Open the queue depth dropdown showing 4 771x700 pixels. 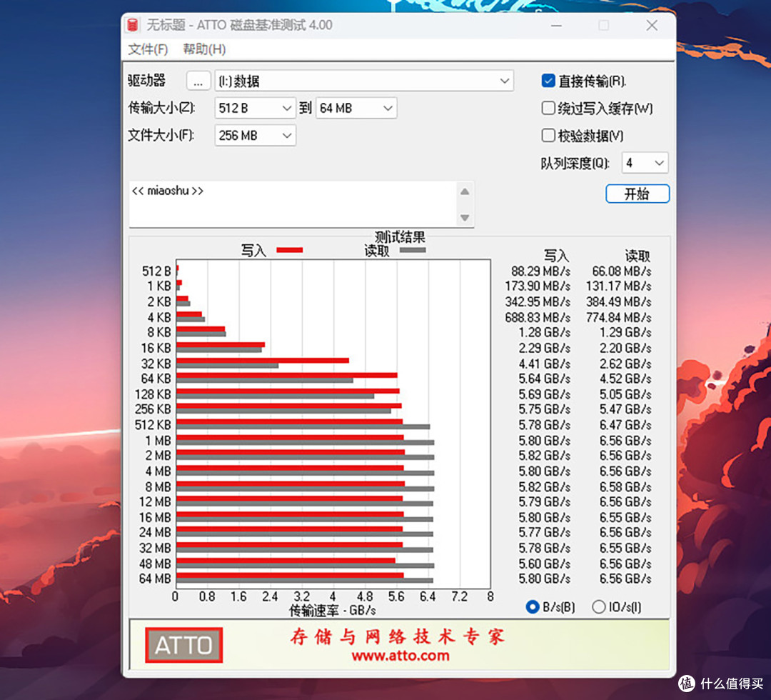pos(645,163)
